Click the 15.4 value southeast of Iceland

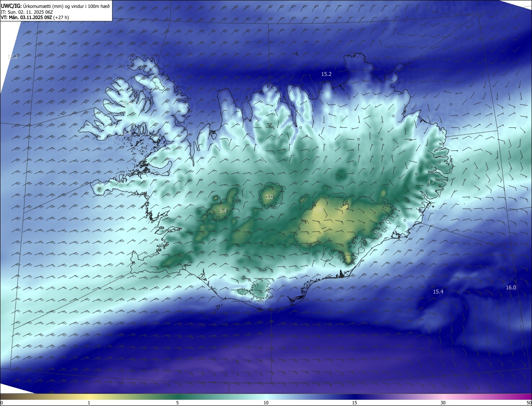(438, 292)
